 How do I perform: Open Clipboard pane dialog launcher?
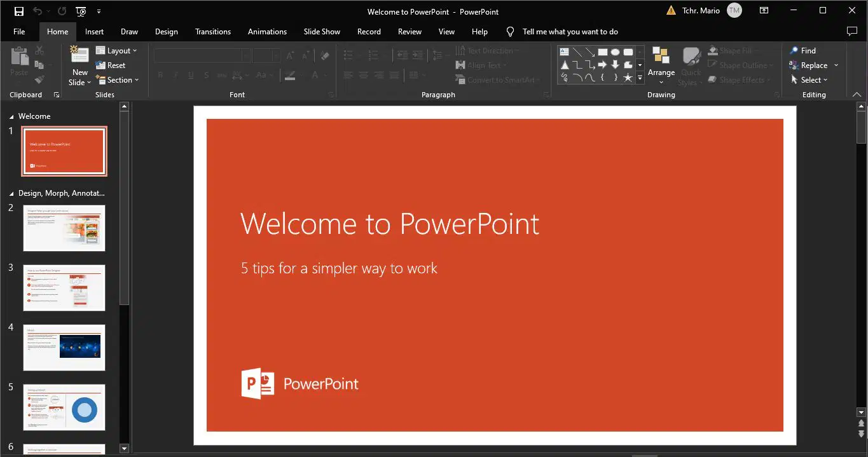tap(57, 95)
